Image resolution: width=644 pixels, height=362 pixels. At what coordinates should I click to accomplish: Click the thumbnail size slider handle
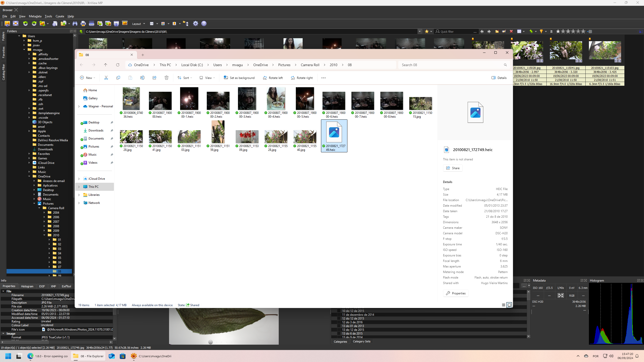590,32
